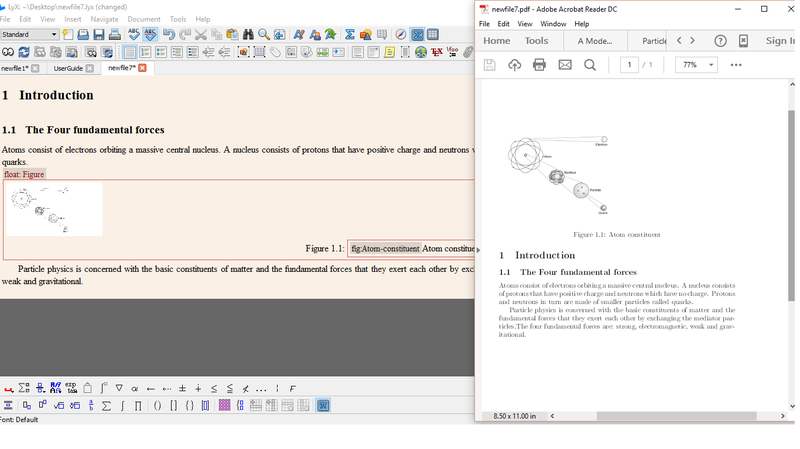800x449 pixels.
Task: Toggle the math panels button in LyX
Action: point(323,406)
